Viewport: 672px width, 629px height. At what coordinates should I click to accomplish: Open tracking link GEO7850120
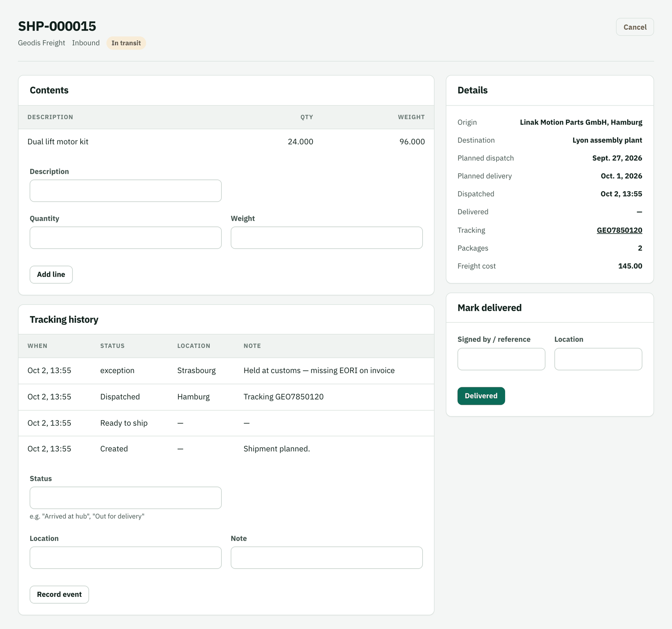pyautogui.click(x=619, y=230)
